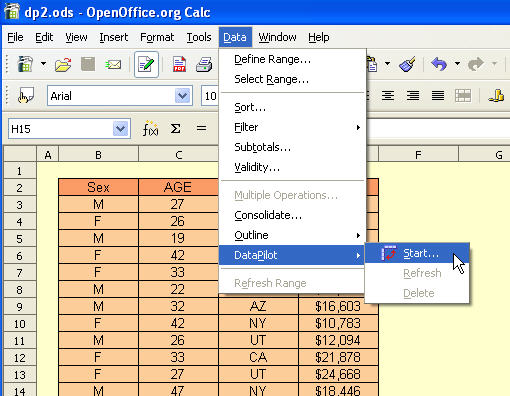This screenshot has height=396, width=510.
Task: Click the Save document icon
Action: click(88, 64)
